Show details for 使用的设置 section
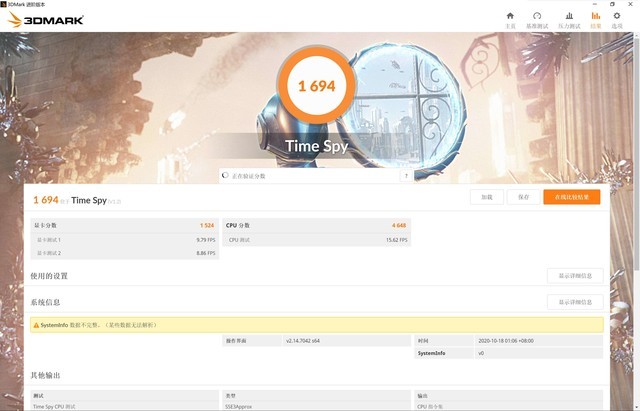 click(x=575, y=276)
